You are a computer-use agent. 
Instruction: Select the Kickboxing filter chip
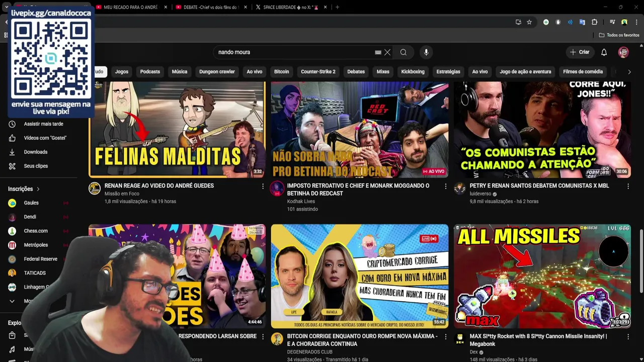coord(413,72)
